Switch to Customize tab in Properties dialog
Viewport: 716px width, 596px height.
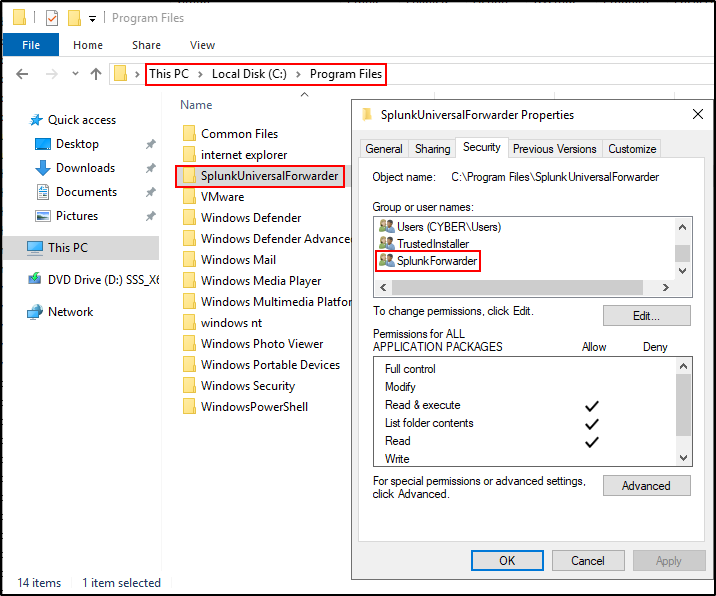coord(632,149)
